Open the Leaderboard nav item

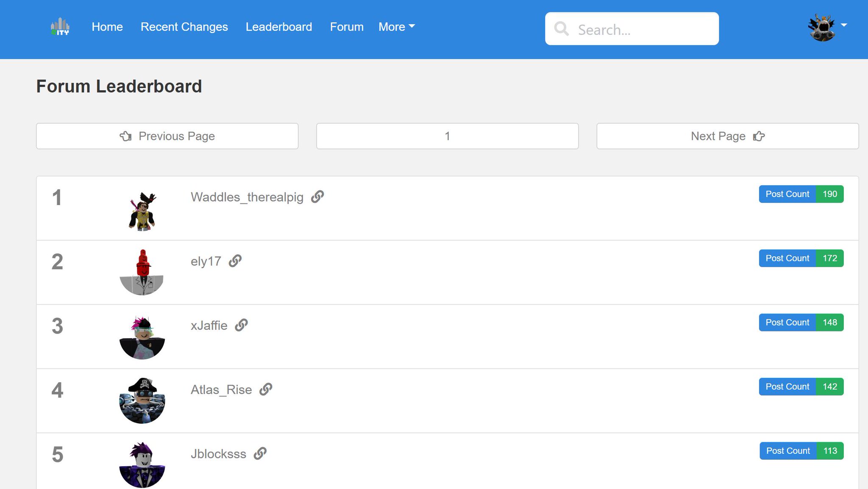(279, 27)
